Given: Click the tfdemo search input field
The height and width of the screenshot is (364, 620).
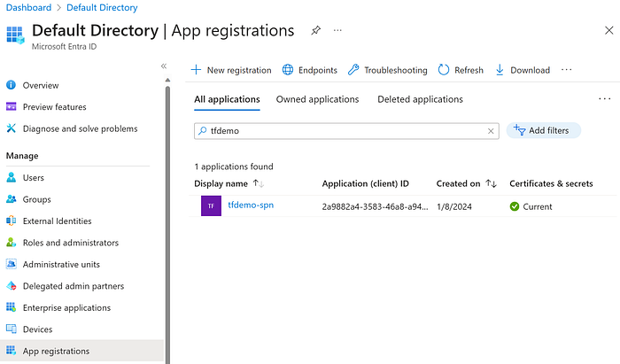Looking at the screenshot, I should tap(346, 131).
